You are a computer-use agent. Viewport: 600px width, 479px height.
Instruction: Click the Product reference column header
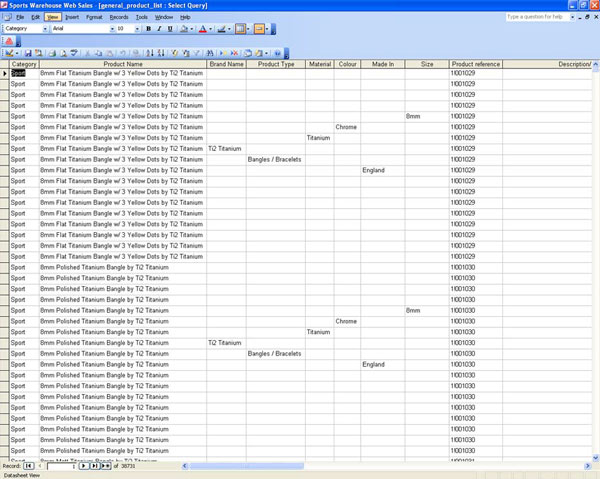pos(474,64)
